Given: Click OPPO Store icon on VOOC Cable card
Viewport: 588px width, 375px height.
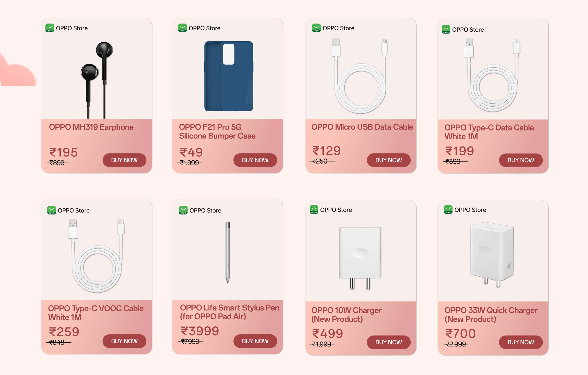Looking at the screenshot, I should click(51, 210).
